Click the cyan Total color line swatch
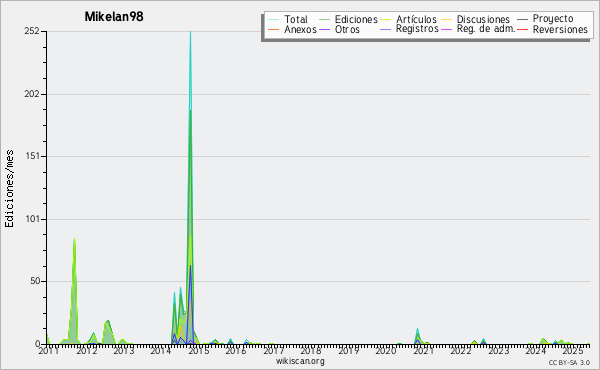Viewport: 600px width, 370px height. point(274,19)
